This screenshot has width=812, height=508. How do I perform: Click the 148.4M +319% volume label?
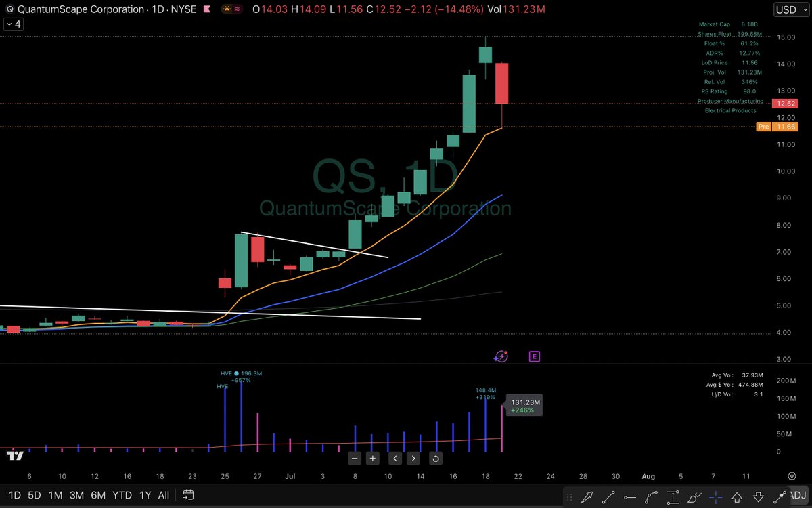click(x=485, y=394)
